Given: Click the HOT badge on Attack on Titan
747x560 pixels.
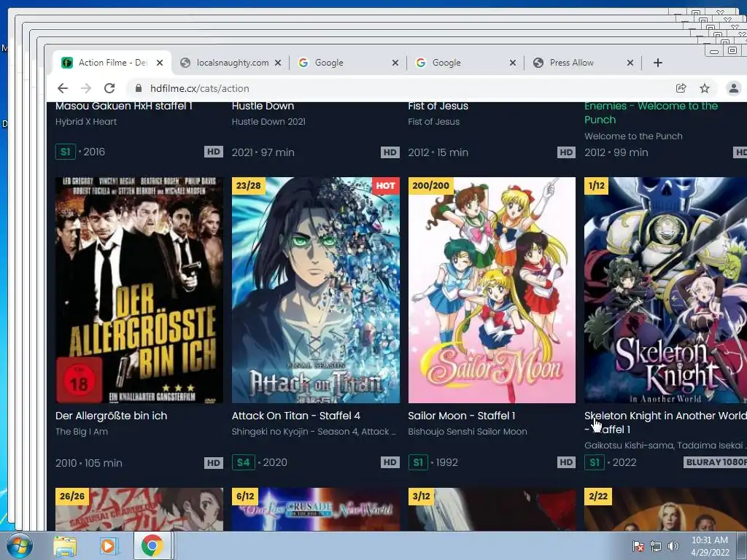Looking at the screenshot, I should point(385,186).
